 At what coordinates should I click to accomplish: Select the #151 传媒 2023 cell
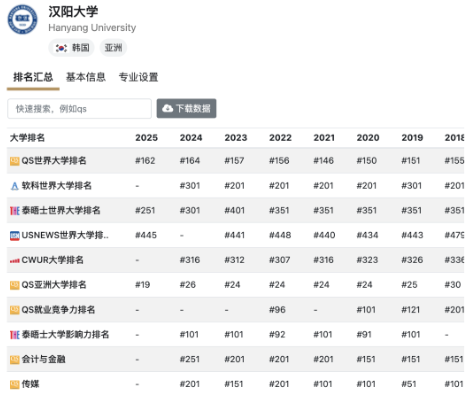pos(234,384)
